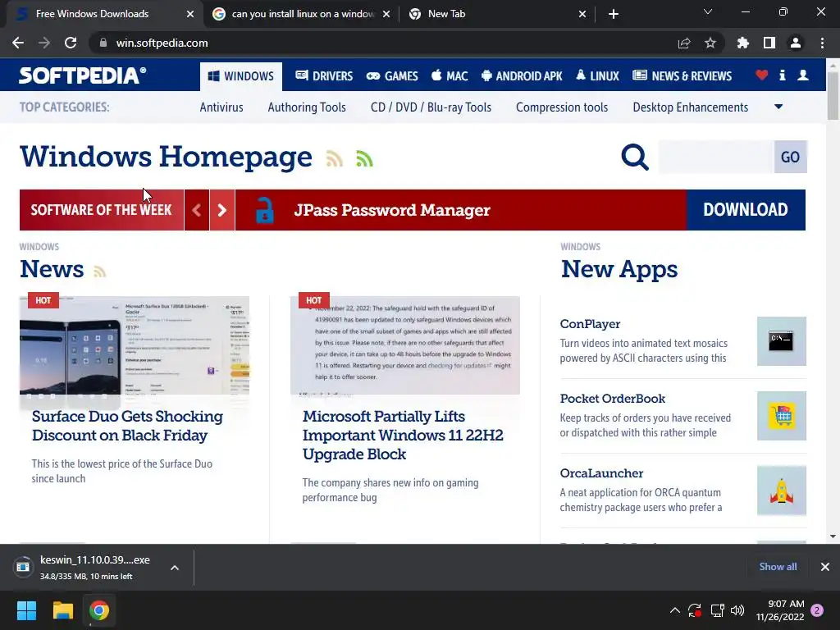Open CD / DVD / Blu-ray Tools category

431,107
